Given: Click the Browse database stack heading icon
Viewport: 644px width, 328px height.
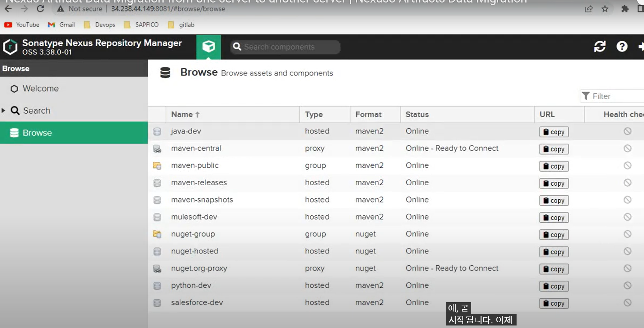Looking at the screenshot, I should tap(165, 72).
